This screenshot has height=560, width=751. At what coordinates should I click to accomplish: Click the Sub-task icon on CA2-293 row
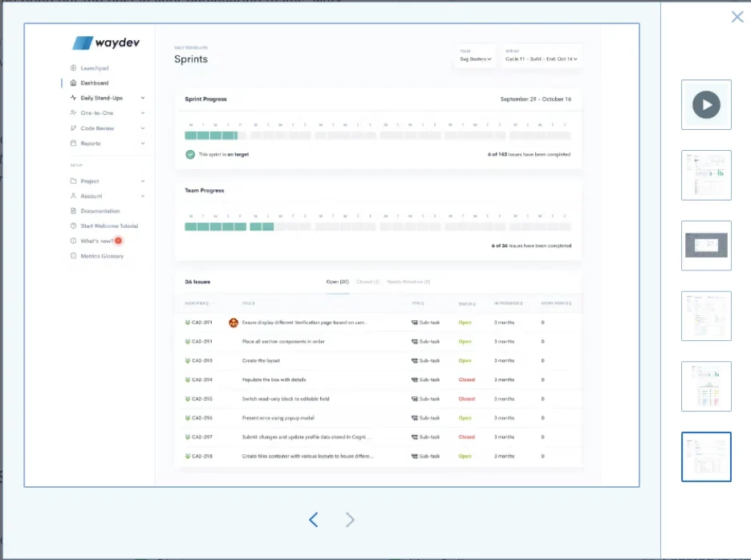[414, 360]
